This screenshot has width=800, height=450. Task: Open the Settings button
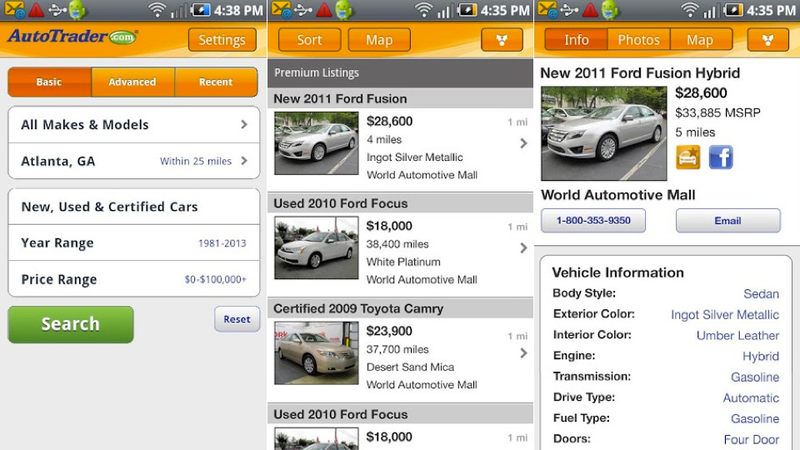click(x=222, y=40)
